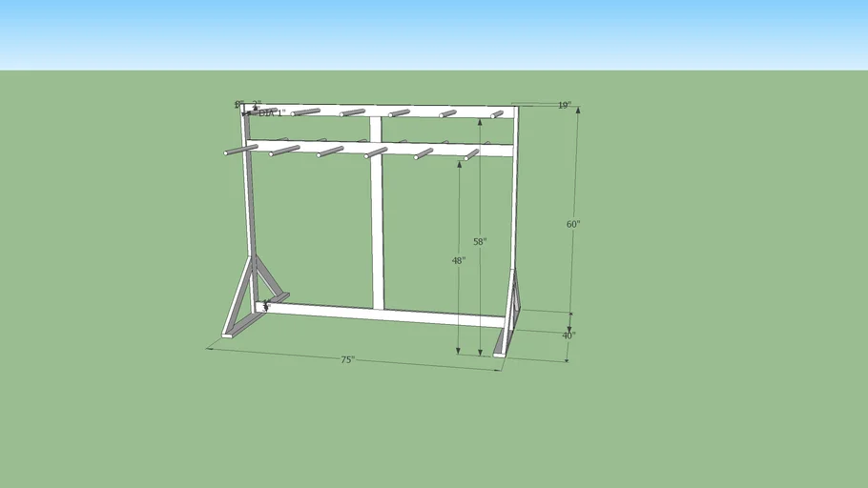868x488 pixels.
Task: Select the 19" dimension label at top right
Action: pyautogui.click(x=565, y=106)
